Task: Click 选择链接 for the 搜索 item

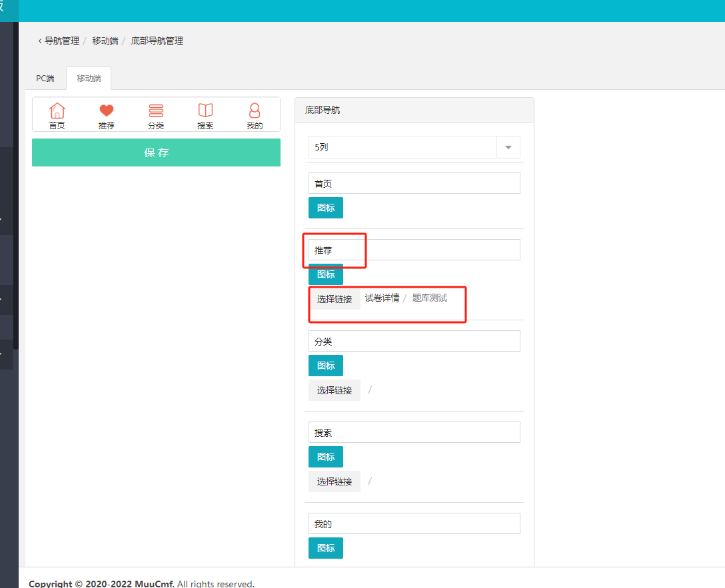Action: click(335, 481)
